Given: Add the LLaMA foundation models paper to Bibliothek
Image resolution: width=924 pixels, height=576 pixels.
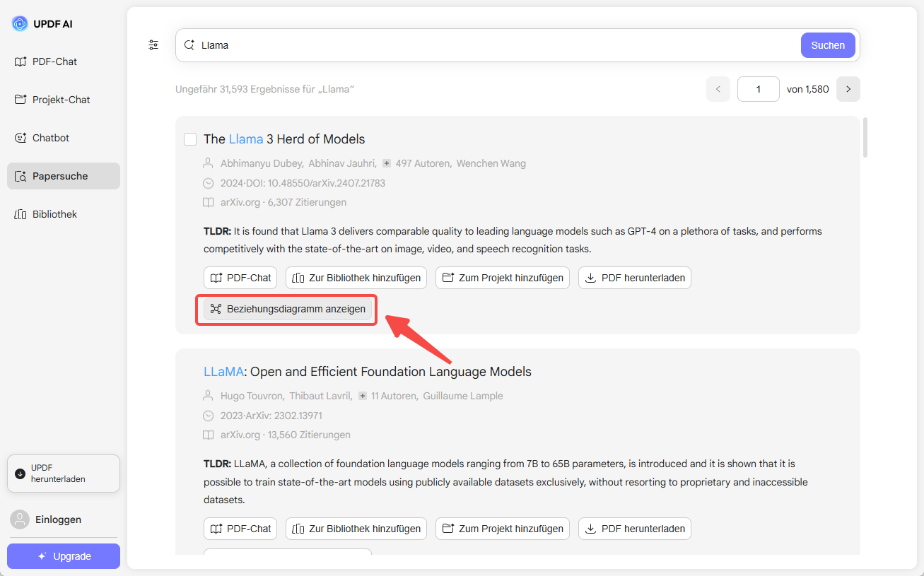Looking at the screenshot, I should click(356, 529).
